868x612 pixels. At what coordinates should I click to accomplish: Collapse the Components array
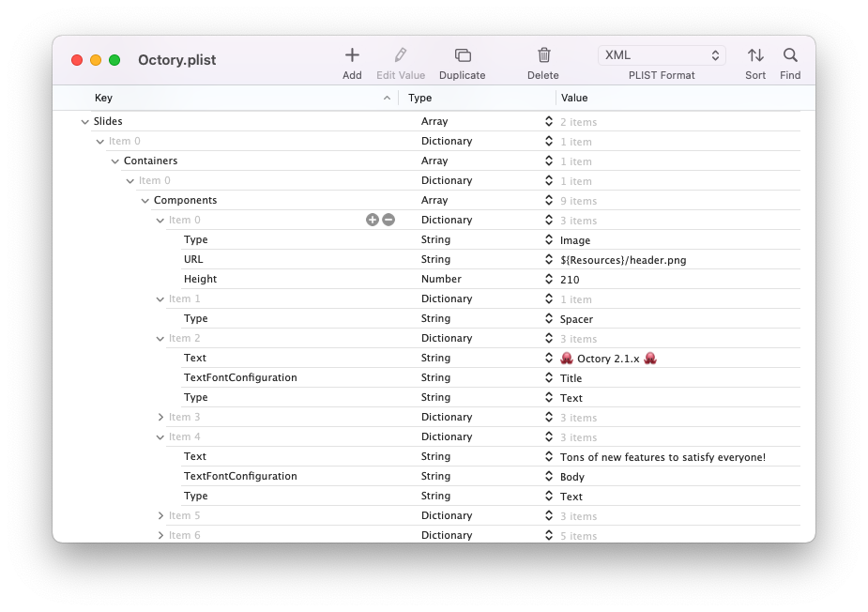click(145, 201)
